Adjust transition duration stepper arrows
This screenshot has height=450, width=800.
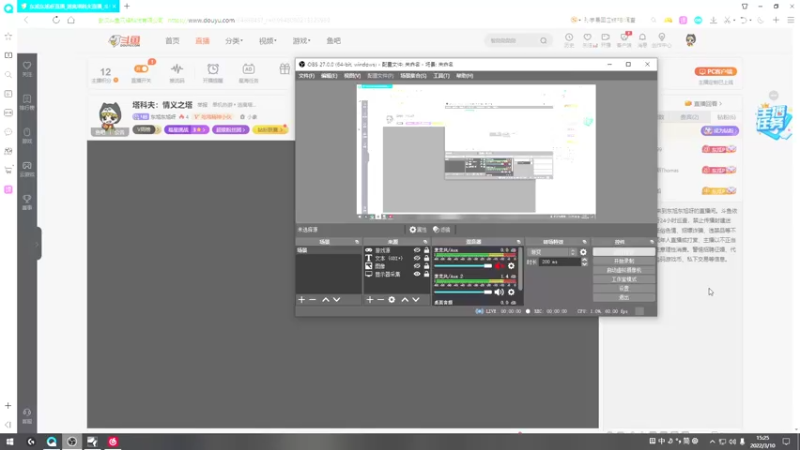pyautogui.click(x=584, y=262)
